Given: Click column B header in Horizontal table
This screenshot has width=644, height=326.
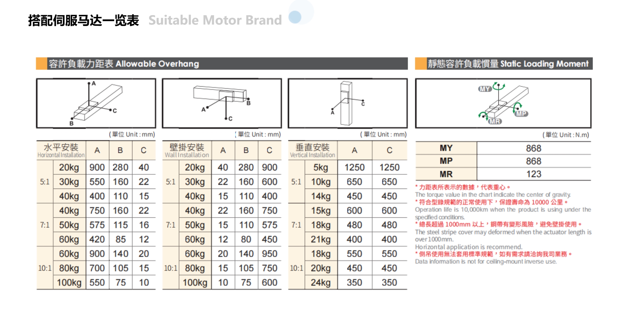Looking at the screenshot, I should pos(120,150).
